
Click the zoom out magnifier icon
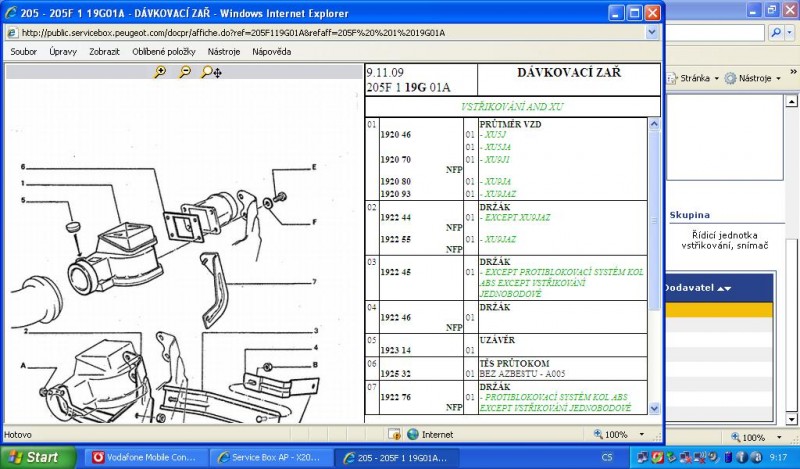184,72
